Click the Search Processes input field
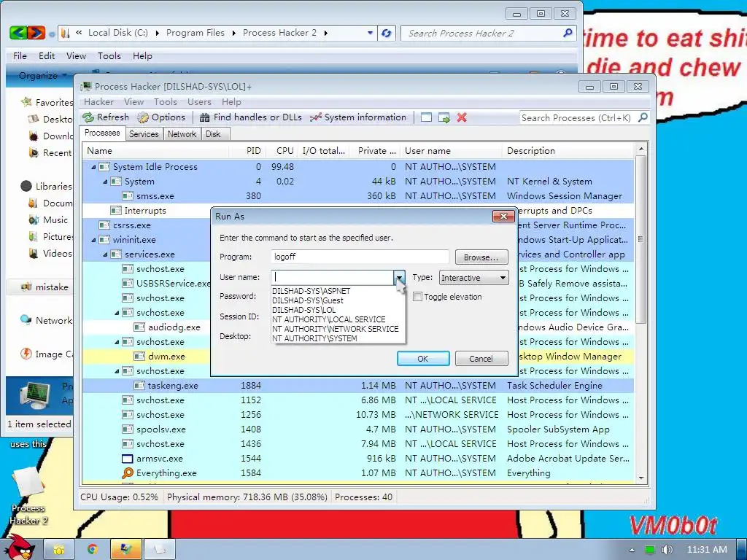 point(578,117)
